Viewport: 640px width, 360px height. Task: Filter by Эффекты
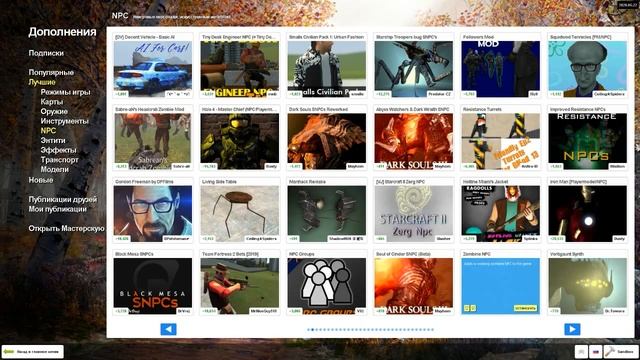point(58,150)
